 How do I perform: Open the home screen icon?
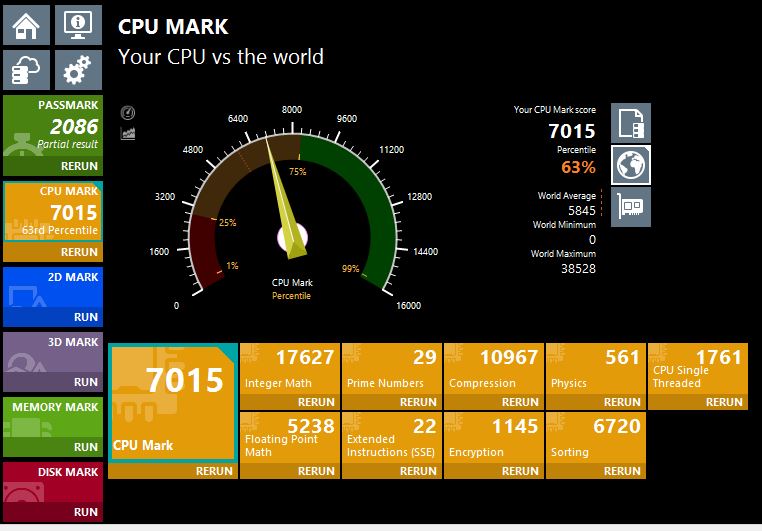click(x=26, y=25)
